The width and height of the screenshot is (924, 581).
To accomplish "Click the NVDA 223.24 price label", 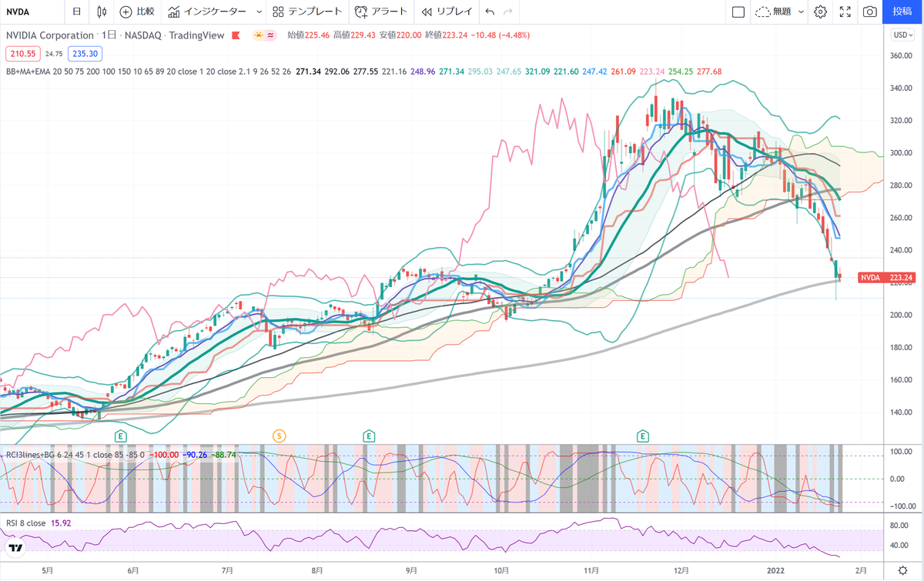I will click(886, 278).
